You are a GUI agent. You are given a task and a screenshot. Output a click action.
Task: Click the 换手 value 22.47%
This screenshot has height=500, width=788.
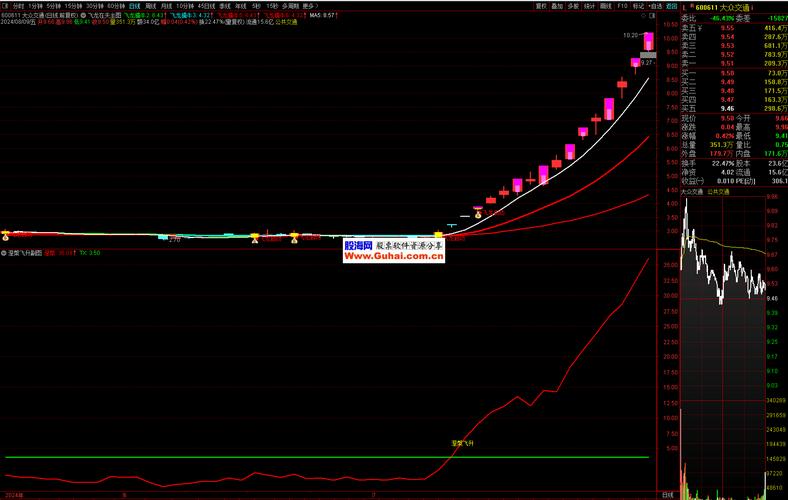coord(723,163)
